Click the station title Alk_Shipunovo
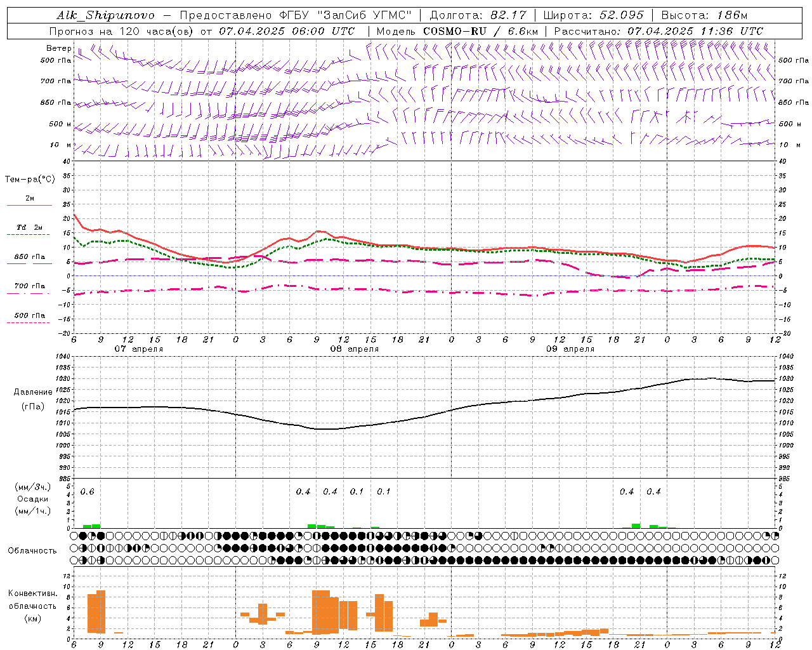Screen dimensions: 812x650 click(105, 15)
